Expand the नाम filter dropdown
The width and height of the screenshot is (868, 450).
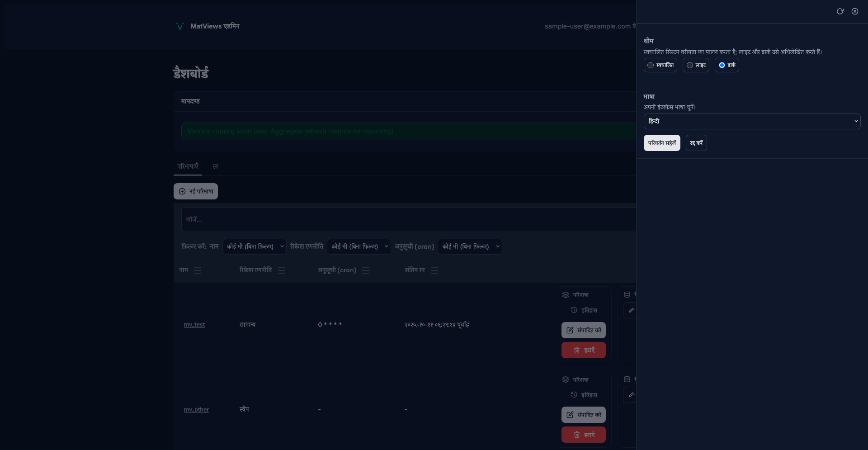[255, 246]
